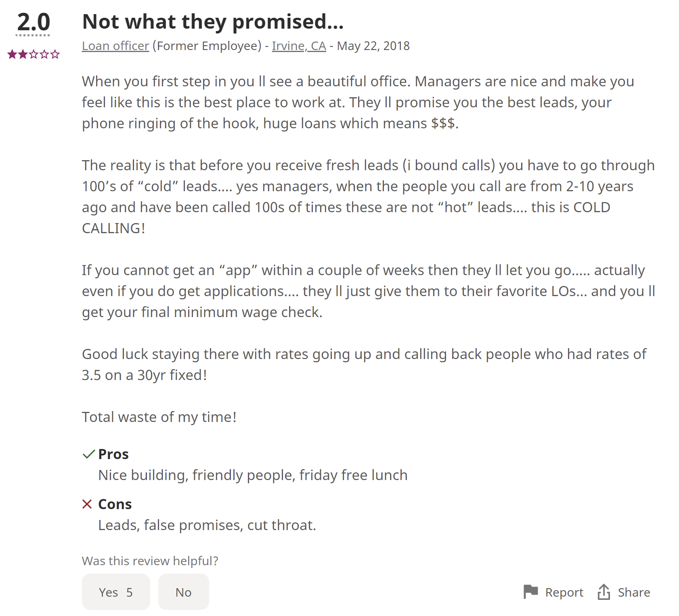Viewport: 679px width, 616px height.
Task: Click the Report text link
Action: 564,592
